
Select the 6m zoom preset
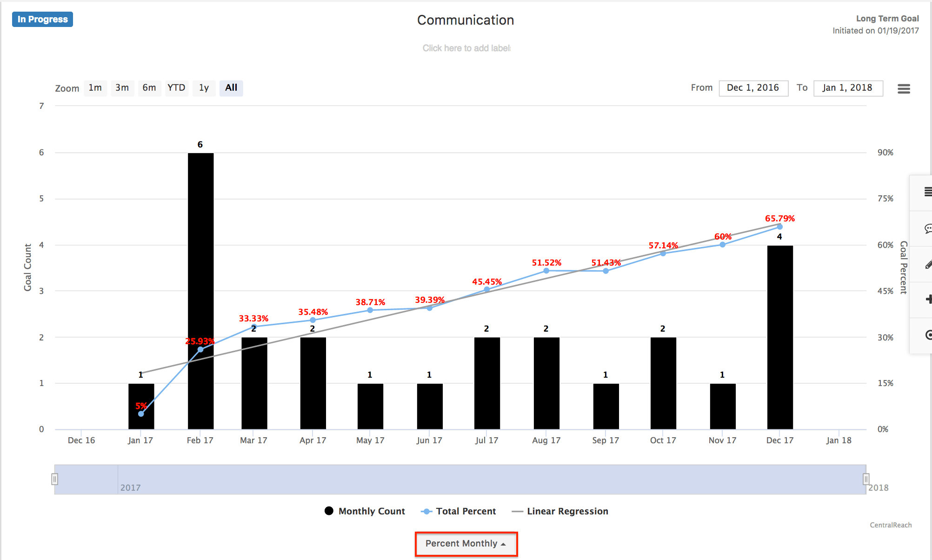click(x=149, y=87)
